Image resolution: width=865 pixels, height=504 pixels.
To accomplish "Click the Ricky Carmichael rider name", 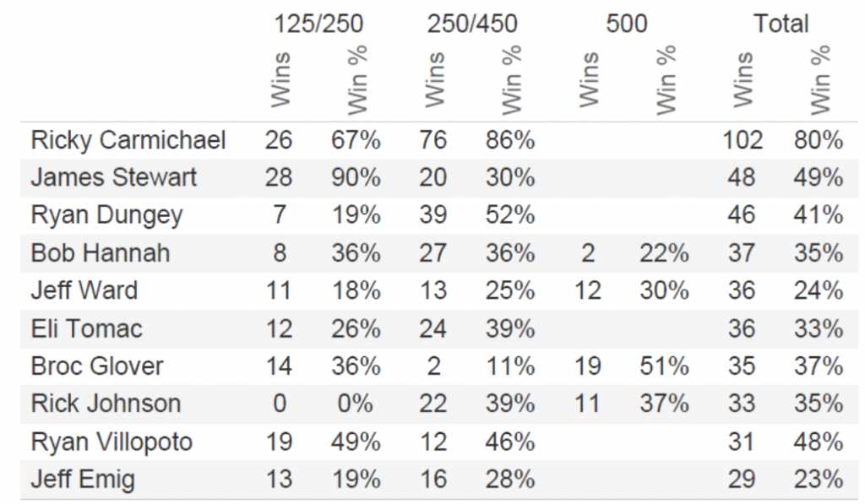I will click(x=128, y=140).
